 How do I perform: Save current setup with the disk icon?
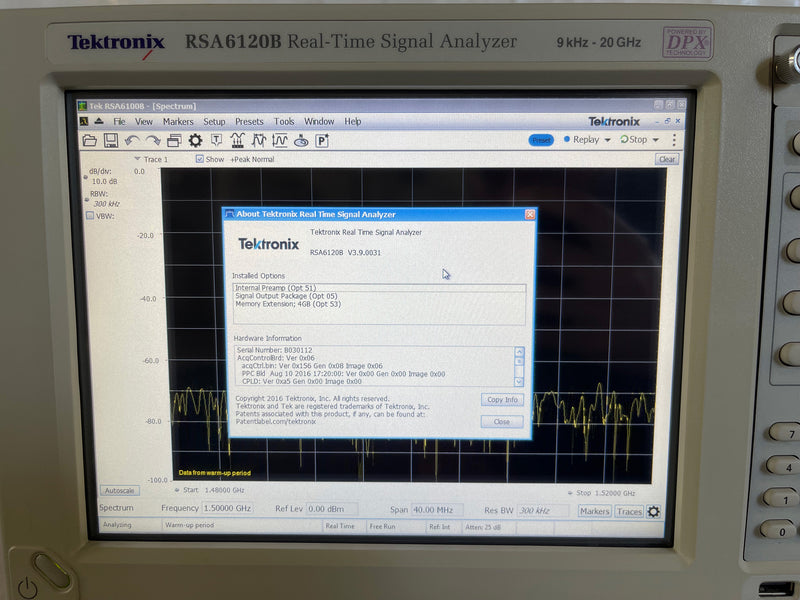(111, 141)
